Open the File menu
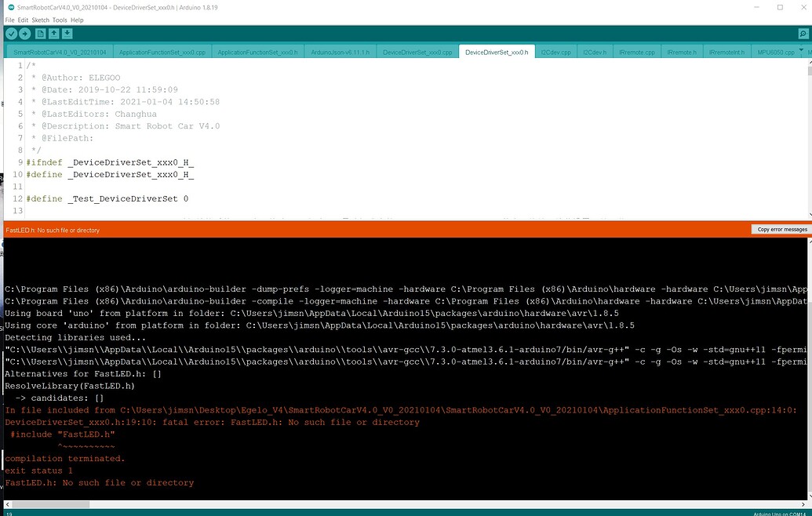 pos(8,20)
